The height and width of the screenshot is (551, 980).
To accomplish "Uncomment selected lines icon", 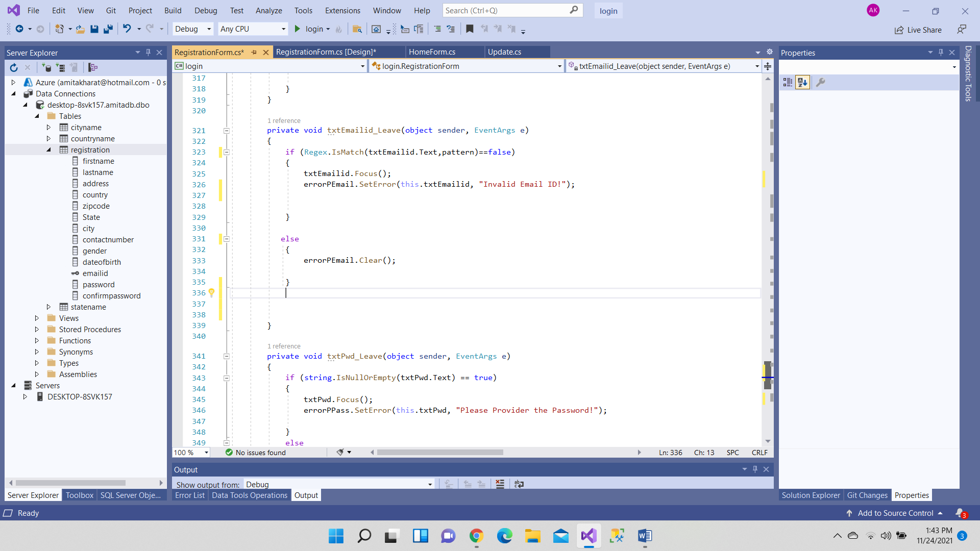I will tap(451, 29).
